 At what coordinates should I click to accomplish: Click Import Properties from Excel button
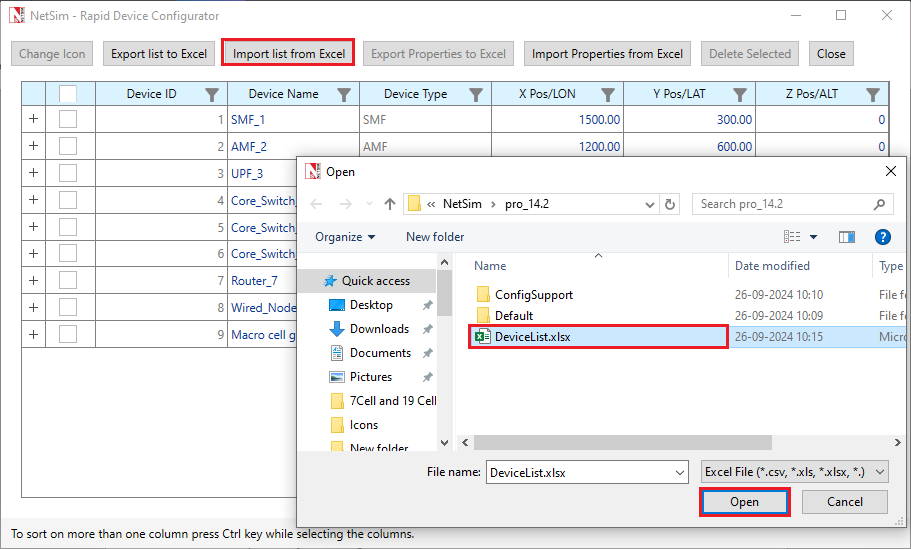[x=607, y=54]
